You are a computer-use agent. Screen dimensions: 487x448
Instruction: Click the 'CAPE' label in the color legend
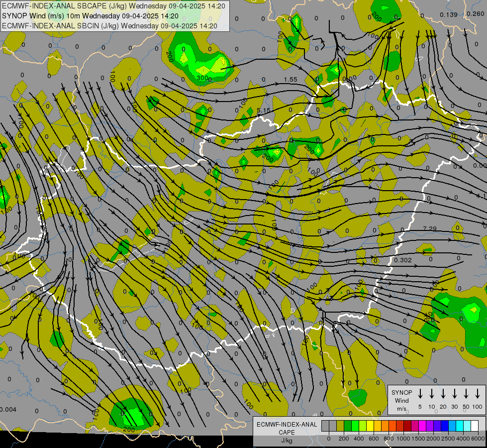[287, 433]
